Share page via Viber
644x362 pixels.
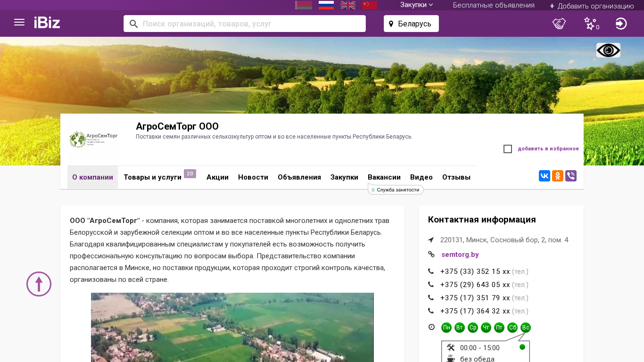571,176
